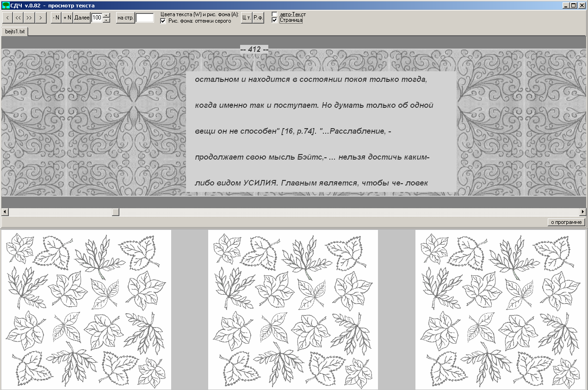Click the double right arrow button
The height and width of the screenshot is (390, 588).
pos(30,18)
